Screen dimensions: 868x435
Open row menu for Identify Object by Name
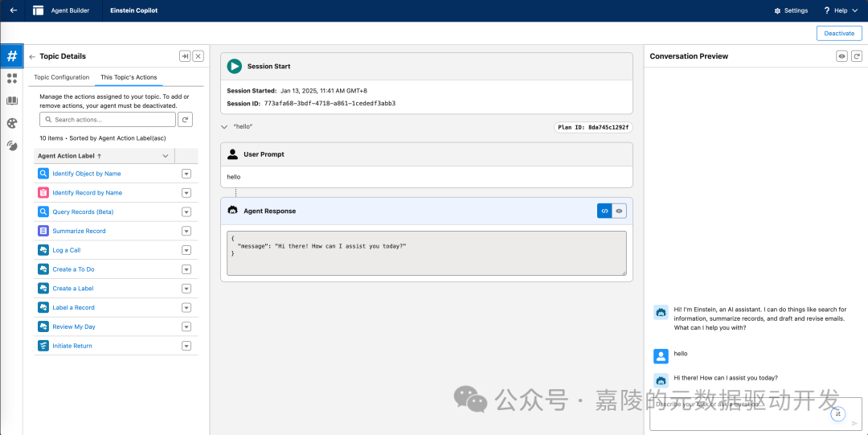[186, 174]
